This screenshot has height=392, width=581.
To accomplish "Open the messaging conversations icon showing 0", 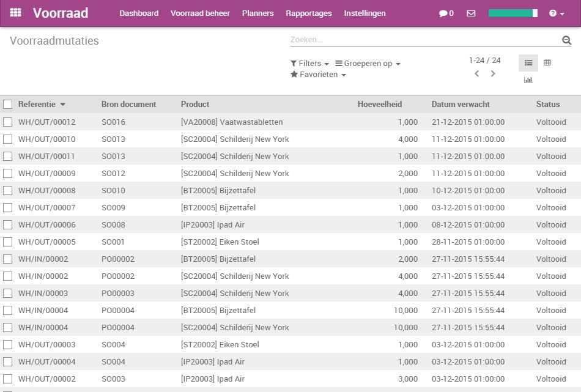I will tap(446, 13).
